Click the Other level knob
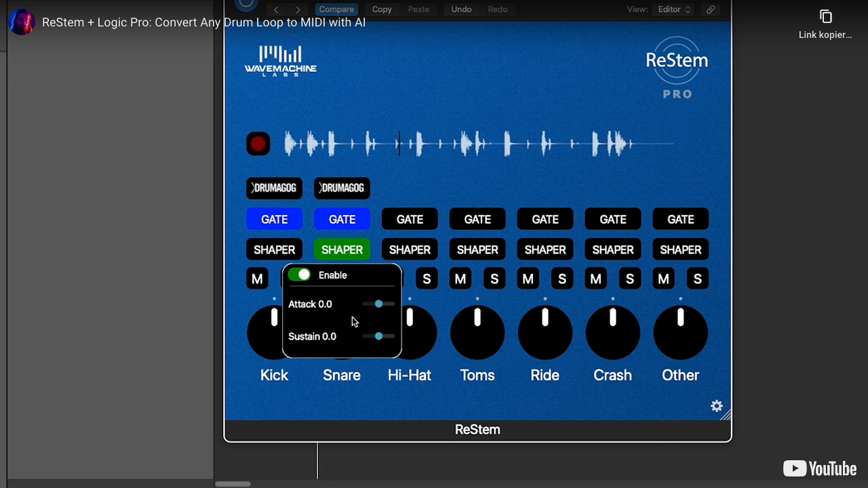Viewport: 868px width, 488px height. 681,332
